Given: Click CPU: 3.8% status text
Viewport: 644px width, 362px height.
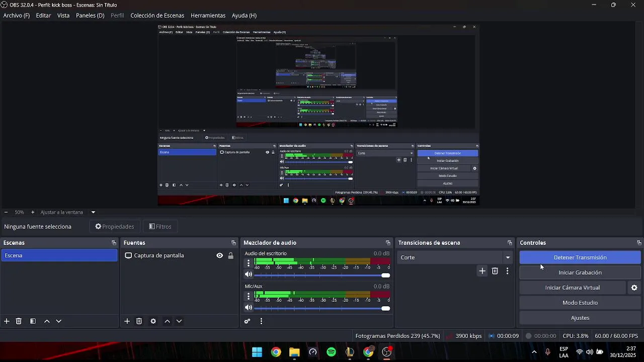Looking at the screenshot, I should (576, 336).
